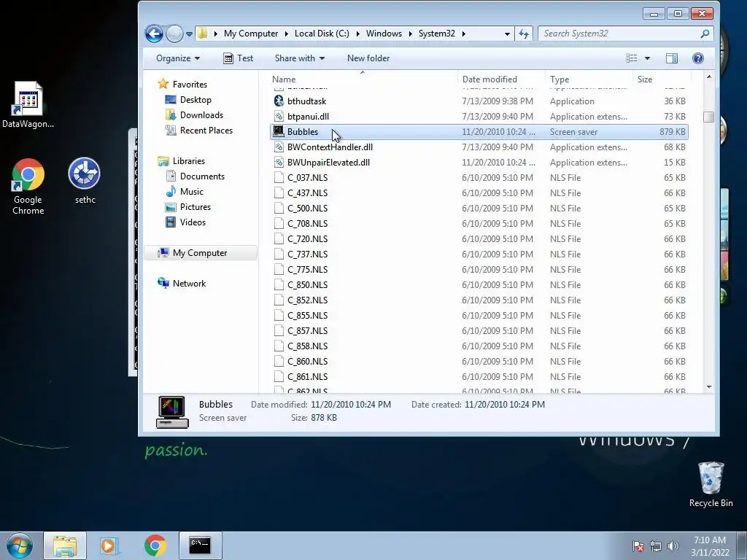
Task: Open Explorer help icon
Action: click(x=698, y=58)
